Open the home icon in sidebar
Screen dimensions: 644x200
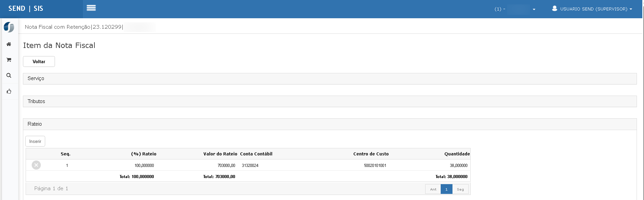point(9,44)
